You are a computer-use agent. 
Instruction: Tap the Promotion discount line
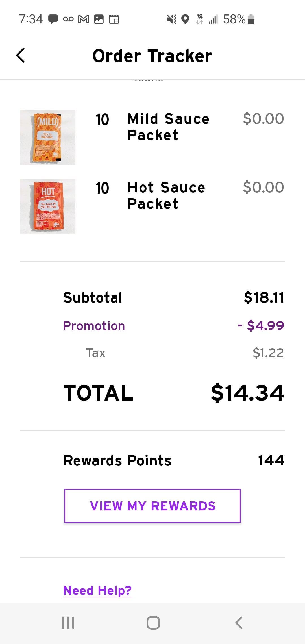[x=173, y=326]
